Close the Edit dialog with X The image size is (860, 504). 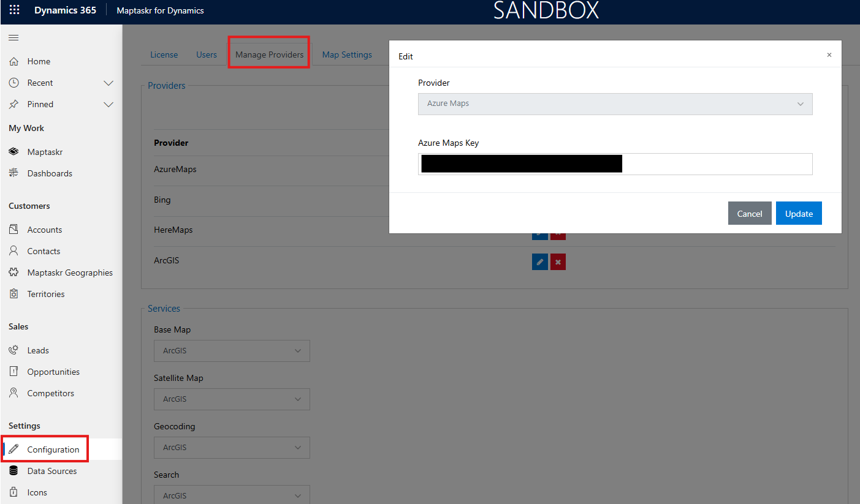point(829,55)
